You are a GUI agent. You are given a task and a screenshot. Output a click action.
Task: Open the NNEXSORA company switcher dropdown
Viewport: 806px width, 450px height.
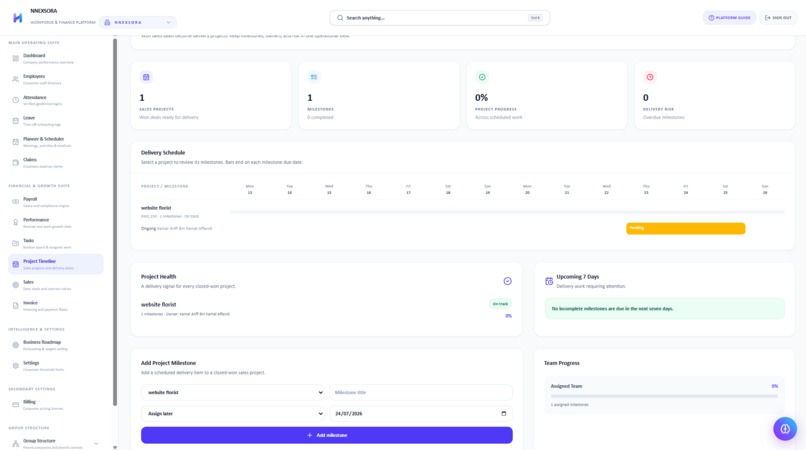pyautogui.click(x=138, y=23)
